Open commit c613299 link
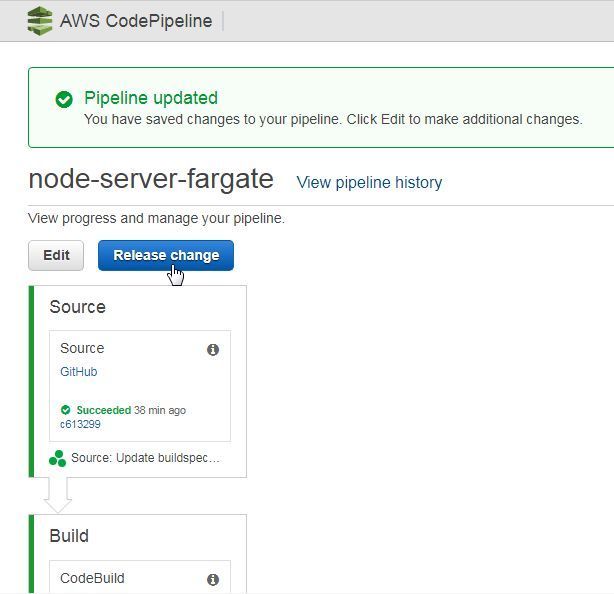The width and height of the screenshot is (614, 594). [80, 424]
